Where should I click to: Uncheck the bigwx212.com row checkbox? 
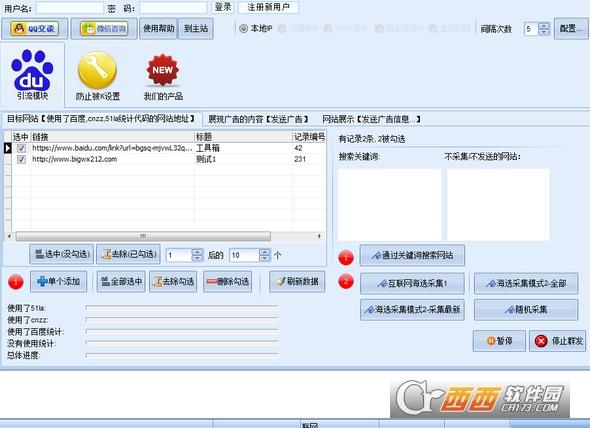(21, 159)
